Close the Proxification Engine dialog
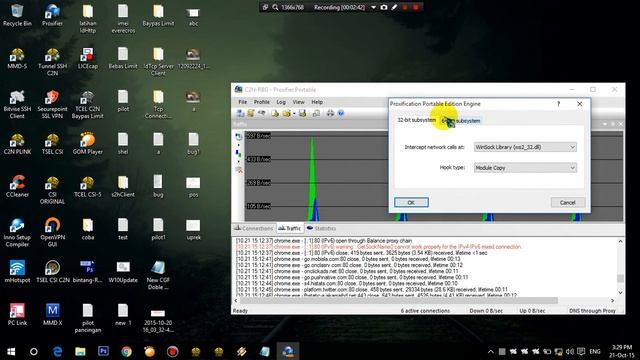Viewport: 640px width, 360px height. (580, 104)
